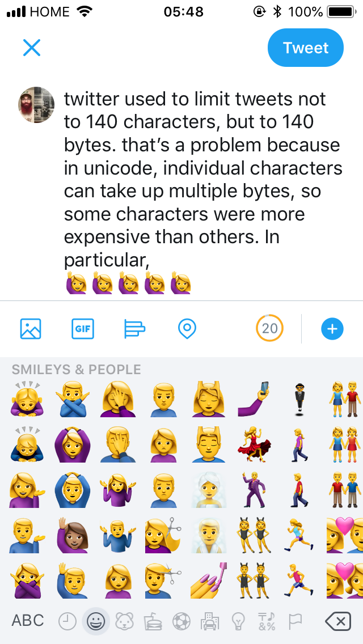This screenshot has height=644, width=363.
Task: Tap the character count circle showing 20
Action: click(x=269, y=329)
